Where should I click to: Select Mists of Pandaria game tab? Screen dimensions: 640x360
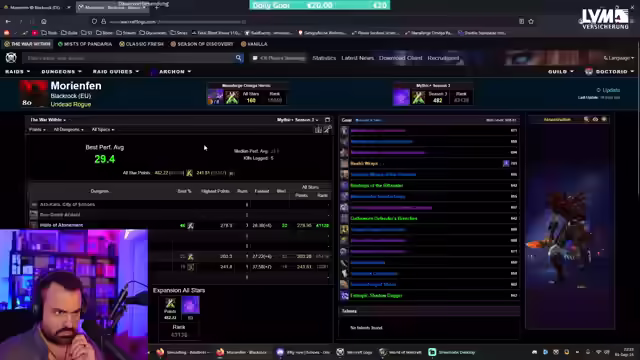85,44
